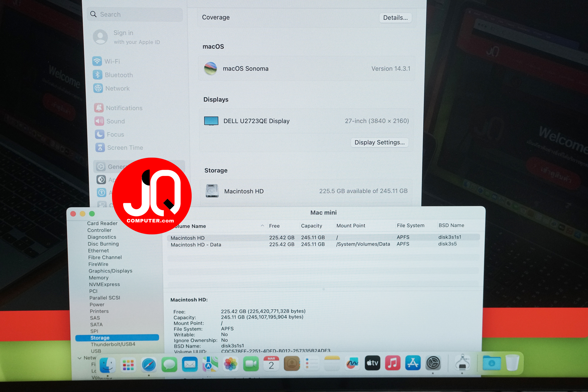Screen dimensions: 588x392
Task: Select Graphics/Displays in hardware list
Action: 110,271
